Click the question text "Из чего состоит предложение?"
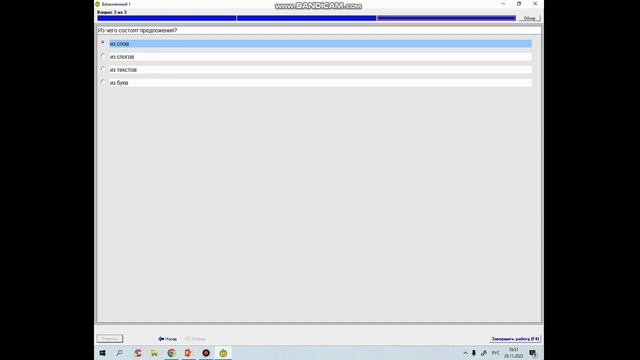The image size is (640, 360). [137, 31]
